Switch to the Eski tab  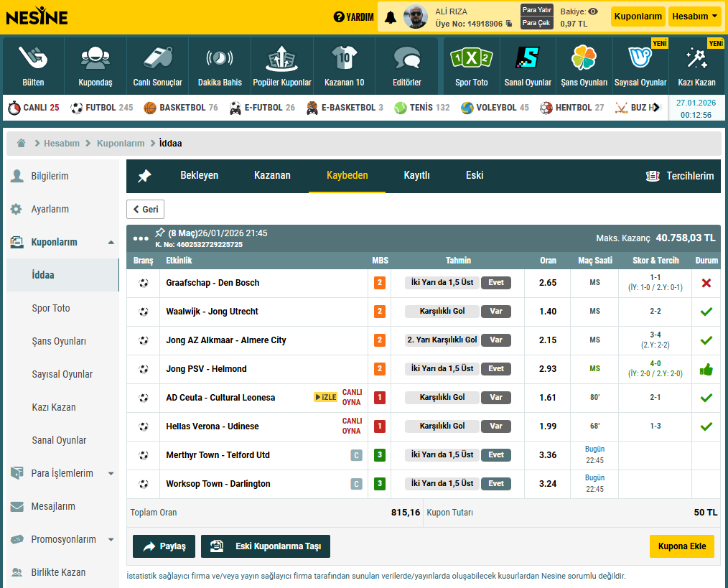(475, 176)
